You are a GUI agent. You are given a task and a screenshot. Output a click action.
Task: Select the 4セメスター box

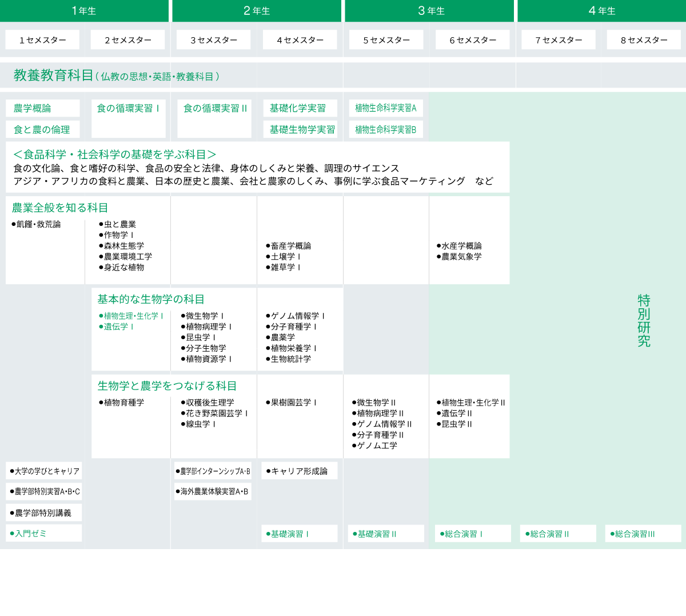300,40
